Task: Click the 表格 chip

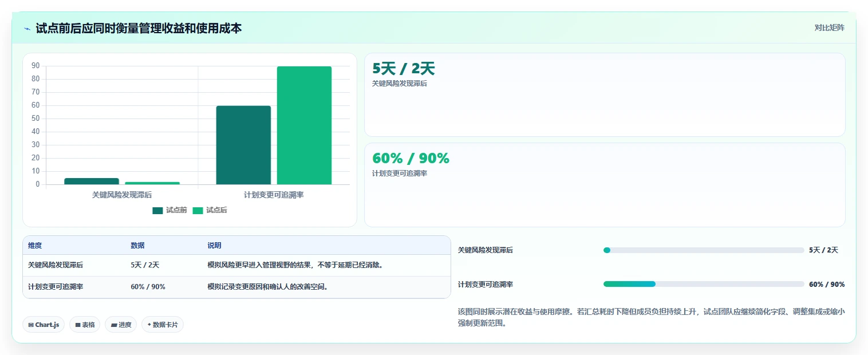Action: point(85,325)
